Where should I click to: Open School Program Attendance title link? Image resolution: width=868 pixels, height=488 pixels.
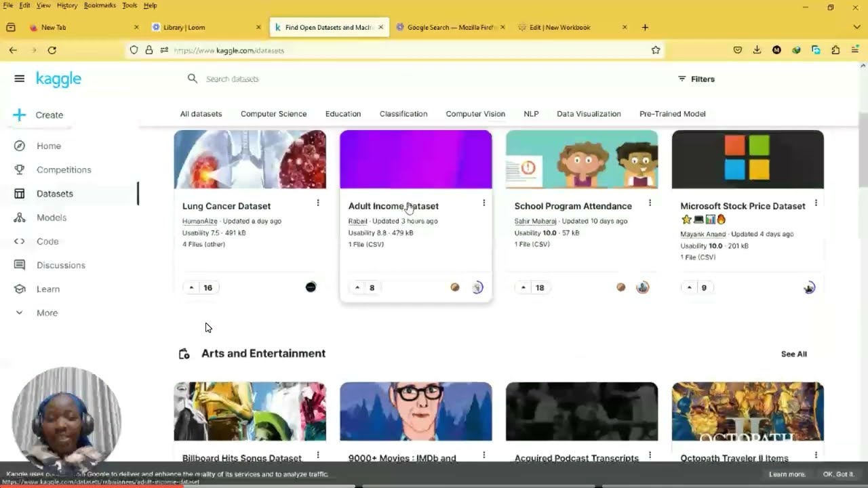pos(573,206)
